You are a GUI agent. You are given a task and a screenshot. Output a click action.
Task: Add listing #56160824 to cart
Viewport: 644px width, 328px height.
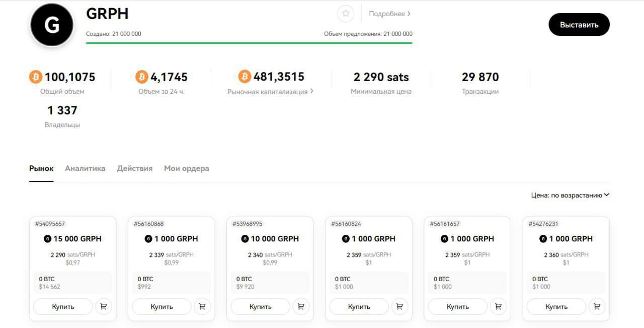[x=399, y=306]
